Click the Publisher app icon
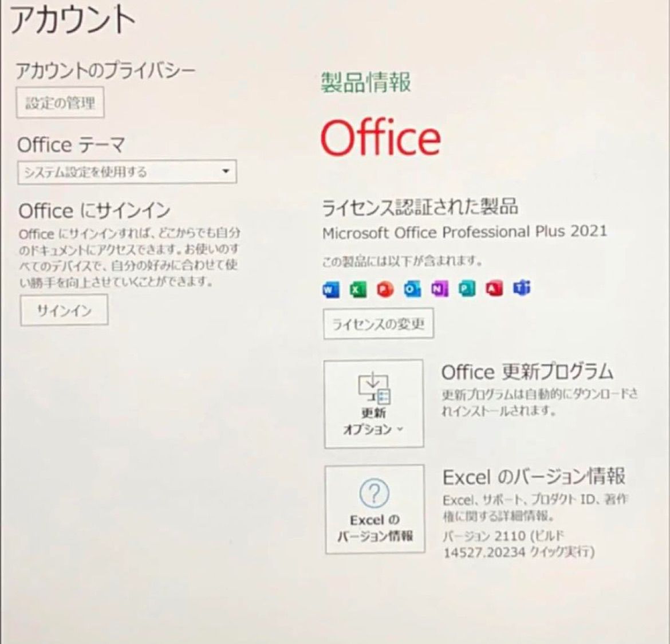The width and height of the screenshot is (670, 644). [x=467, y=290]
